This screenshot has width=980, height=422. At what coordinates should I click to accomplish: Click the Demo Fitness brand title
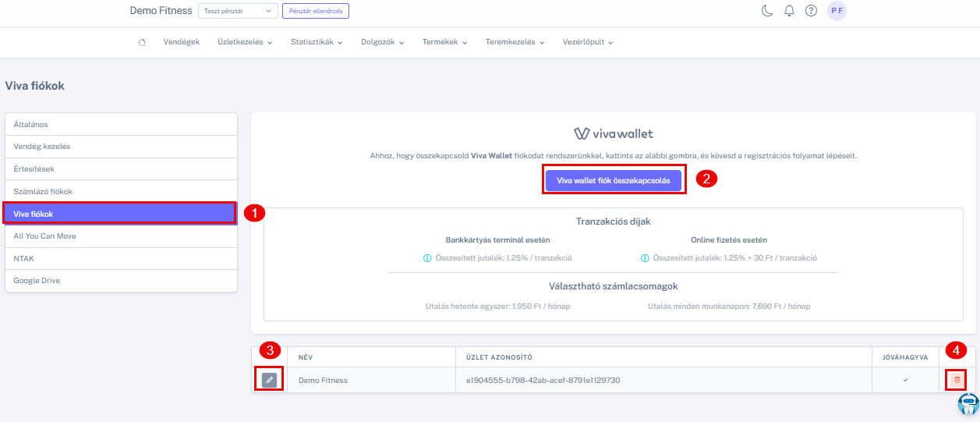pos(161,11)
